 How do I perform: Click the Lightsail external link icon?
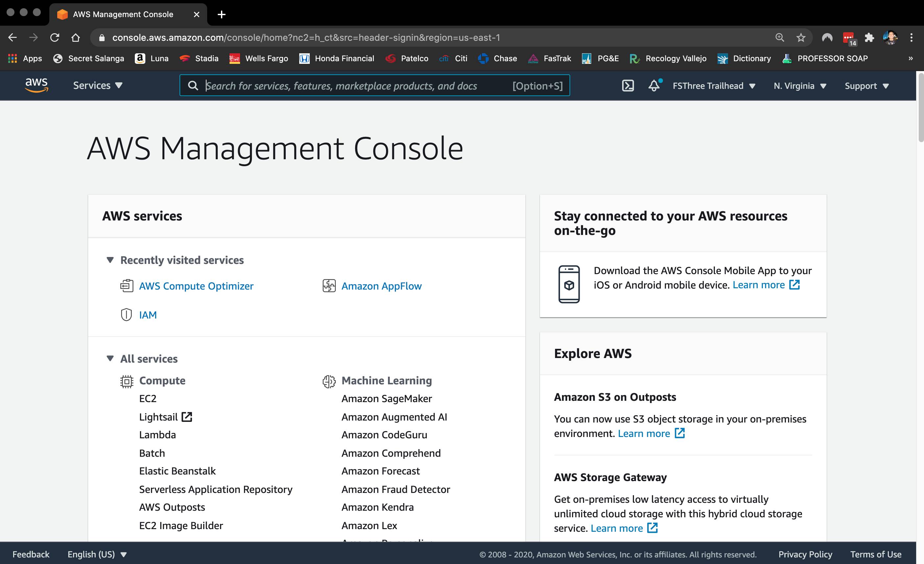(x=187, y=417)
